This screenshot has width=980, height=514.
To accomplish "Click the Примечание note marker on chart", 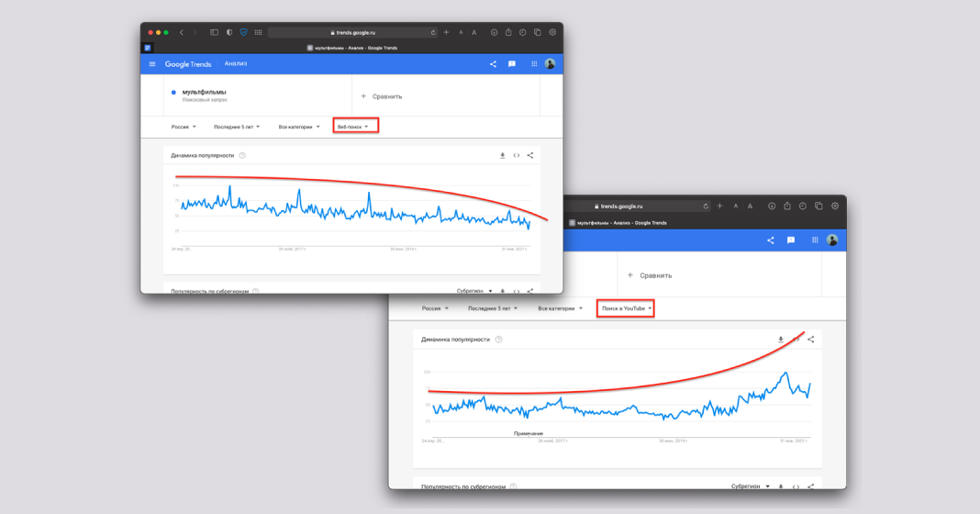I will (x=529, y=433).
